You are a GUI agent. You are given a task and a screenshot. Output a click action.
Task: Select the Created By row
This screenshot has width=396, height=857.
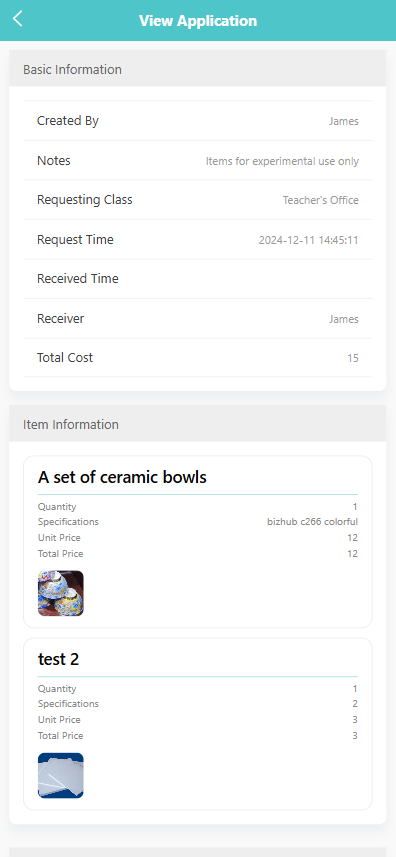(x=198, y=121)
